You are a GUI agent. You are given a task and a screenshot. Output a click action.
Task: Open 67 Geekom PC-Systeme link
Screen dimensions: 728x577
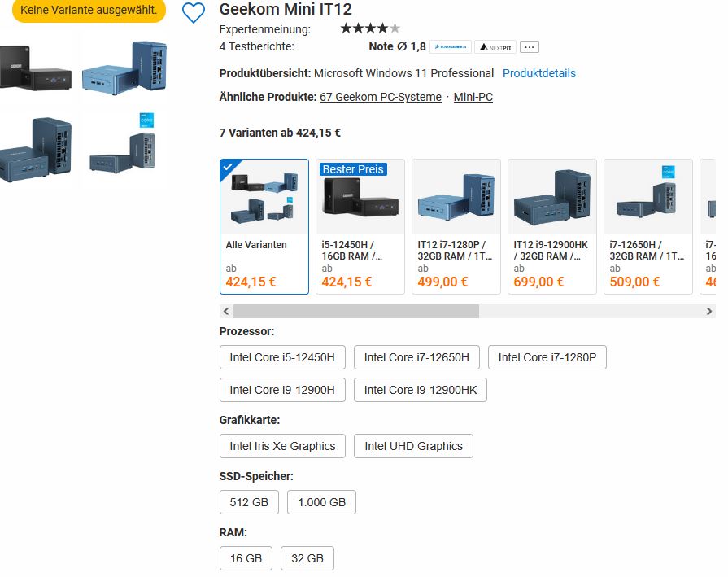pyautogui.click(x=380, y=97)
